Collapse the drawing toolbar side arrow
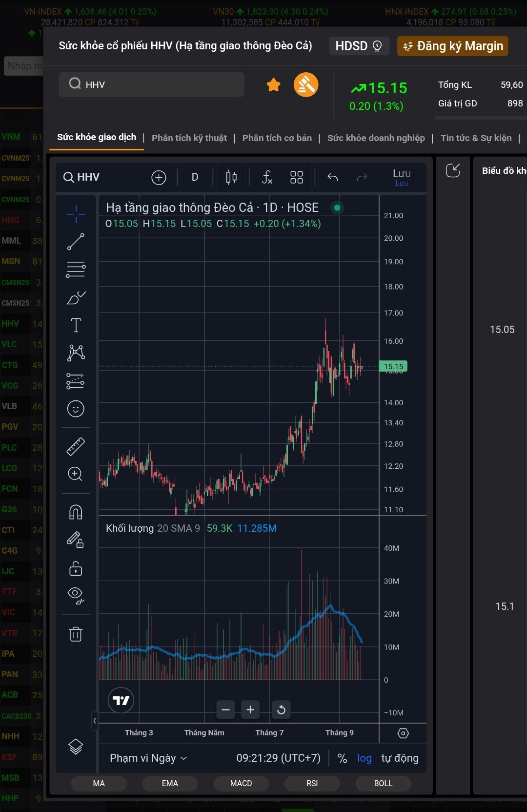Screen dimensions: 527x812 tap(95, 721)
